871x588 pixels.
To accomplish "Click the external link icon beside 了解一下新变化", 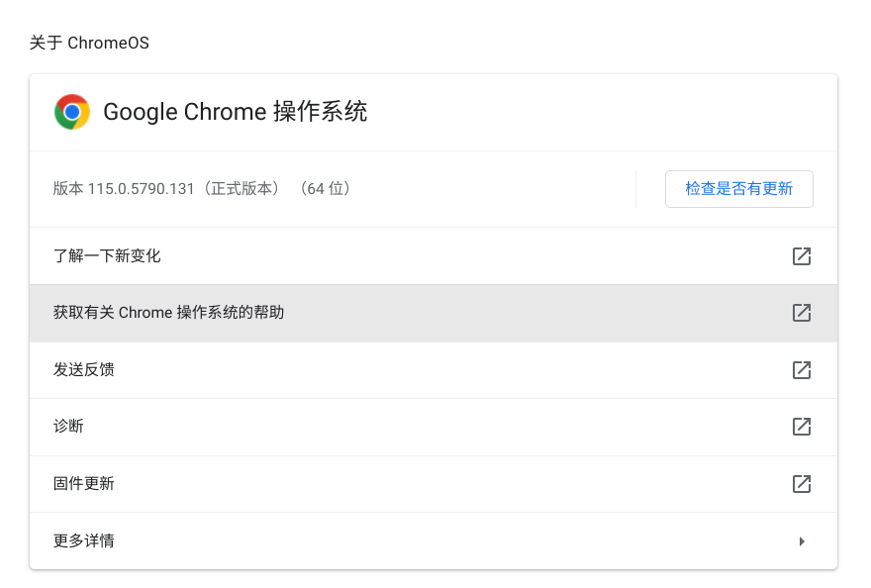I will (x=801, y=255).
